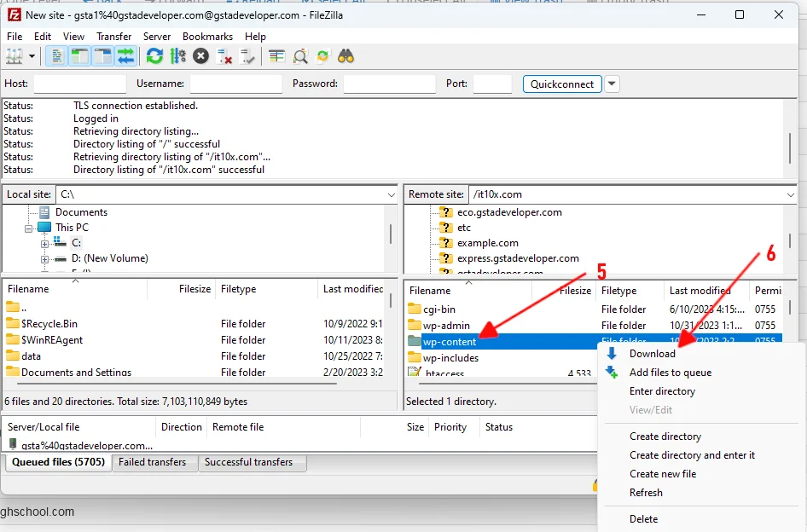Toggle the transfer queue display
807x532 pixels.
(x=125, y=56)
